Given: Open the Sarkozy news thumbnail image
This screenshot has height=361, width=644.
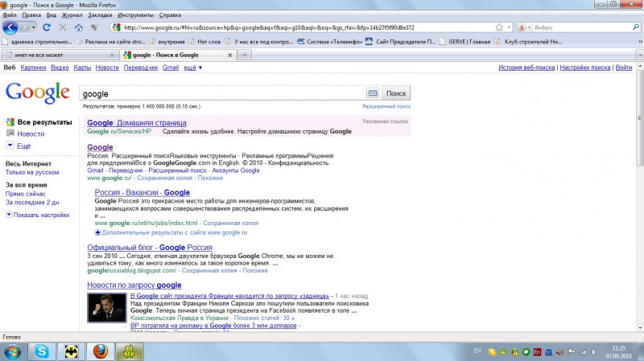Looking at the screenshot, I should pos(107,308).
